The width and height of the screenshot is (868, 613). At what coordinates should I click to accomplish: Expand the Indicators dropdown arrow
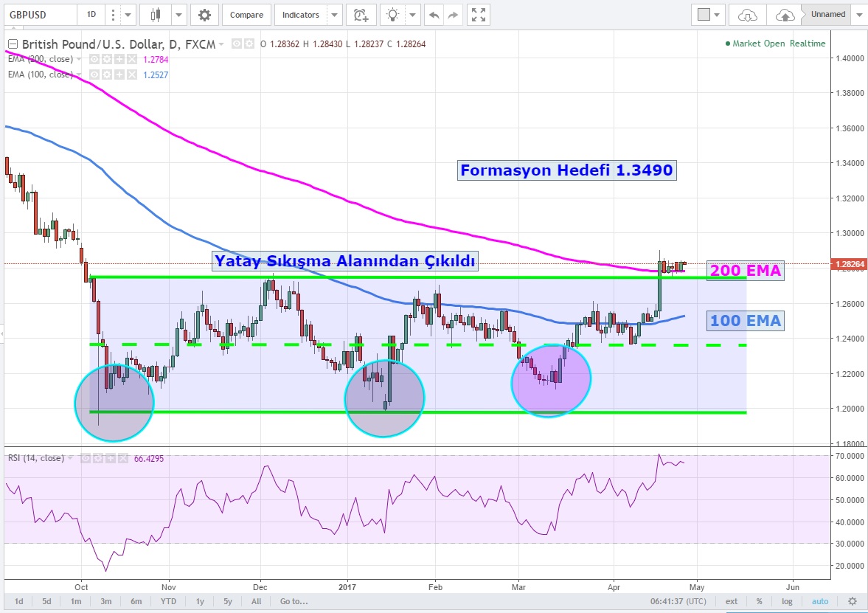335,15
